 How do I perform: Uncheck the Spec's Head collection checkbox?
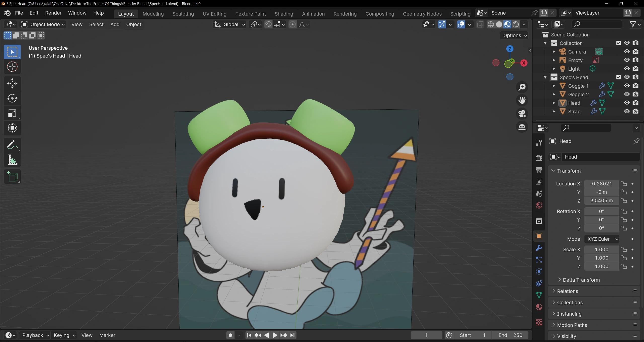619,77
